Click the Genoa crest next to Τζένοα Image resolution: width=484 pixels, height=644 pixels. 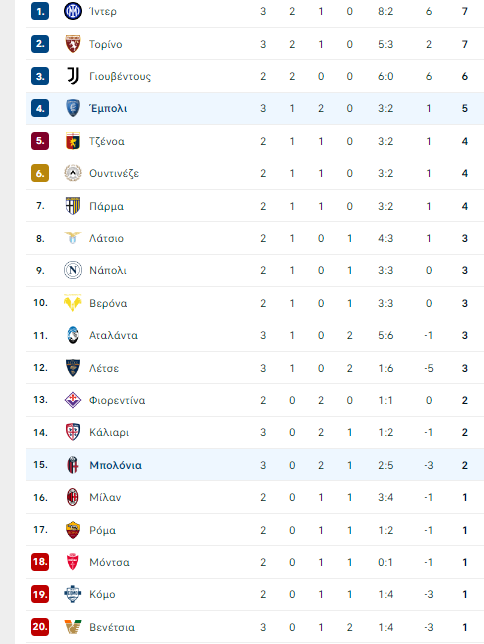tap(73, 141)
